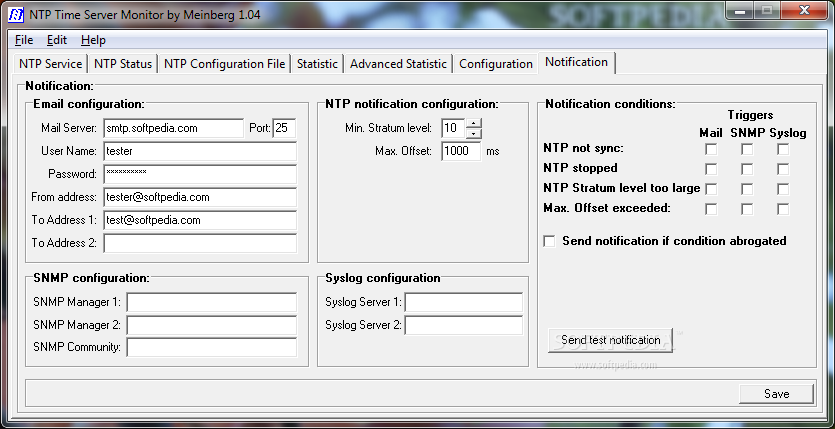Enable Mail trigger for NTP stopped
Viewport: 835px width, 429px height.
[x=711, y=169]
